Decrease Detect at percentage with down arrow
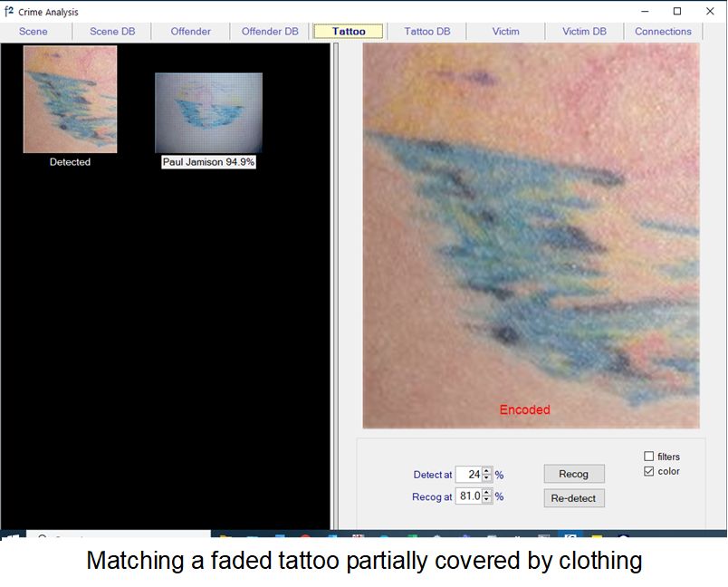The height and width of the screenshot is (587, 728). coord(486,478)
